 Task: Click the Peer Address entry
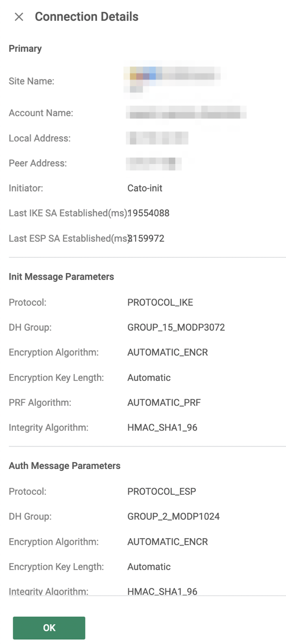pos(155,163)
